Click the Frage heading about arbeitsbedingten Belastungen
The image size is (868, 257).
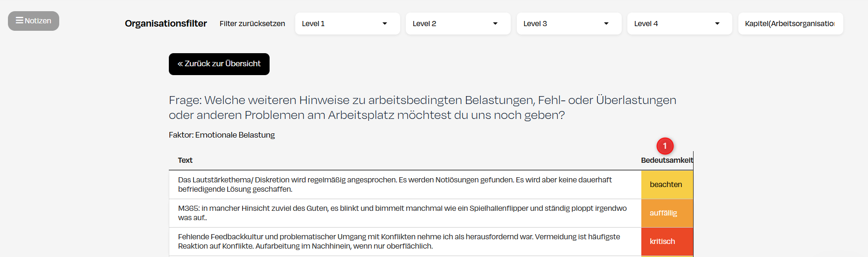tap(422, 108)
